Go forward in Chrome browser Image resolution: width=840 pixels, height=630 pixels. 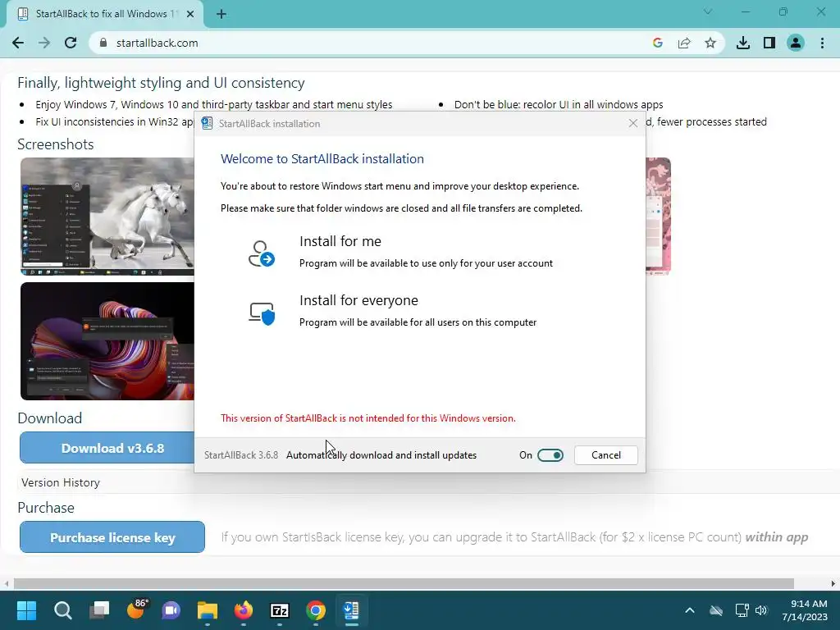44,43
